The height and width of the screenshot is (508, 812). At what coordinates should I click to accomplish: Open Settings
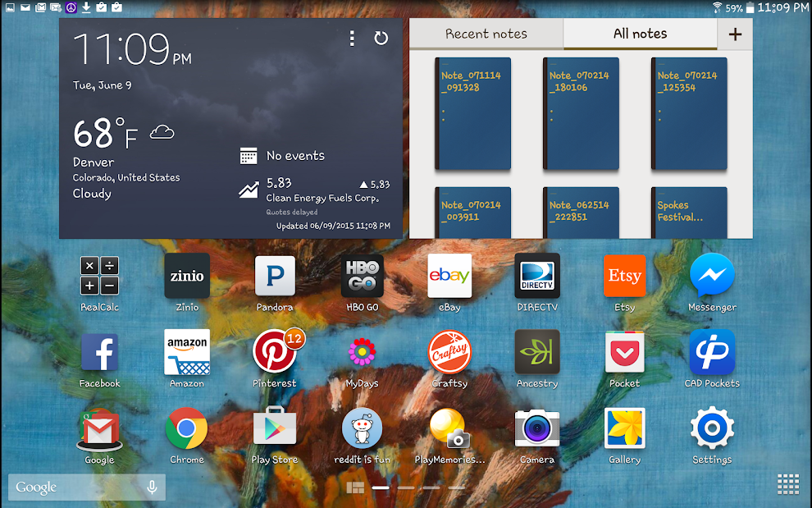(x=712, y=428)
